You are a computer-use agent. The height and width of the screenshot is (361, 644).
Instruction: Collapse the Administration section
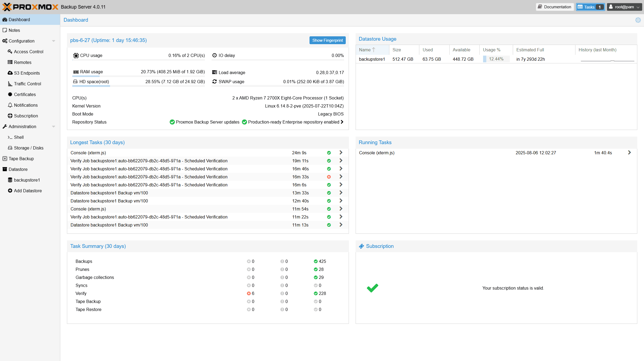(x=54, y=126)
